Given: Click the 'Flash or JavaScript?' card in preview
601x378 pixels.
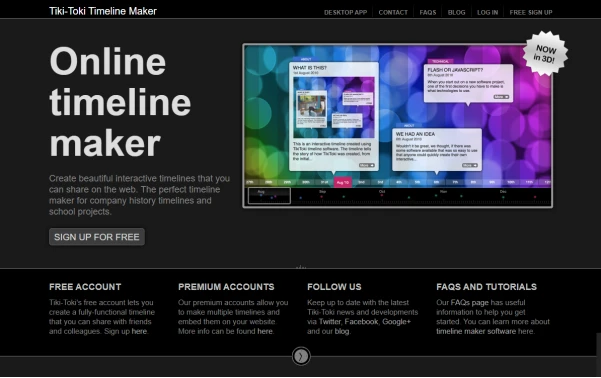Looking at the screenshot, I should pos(468,84).
